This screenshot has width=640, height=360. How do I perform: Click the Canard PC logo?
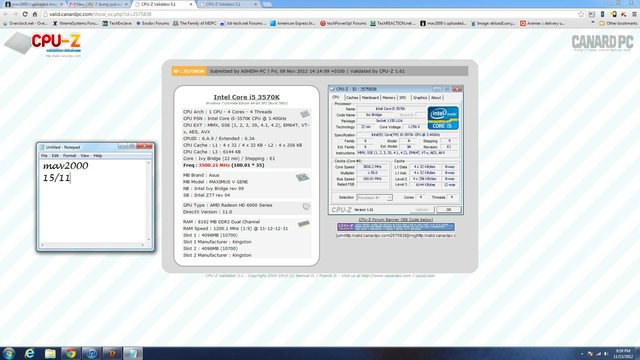(602, 42)
